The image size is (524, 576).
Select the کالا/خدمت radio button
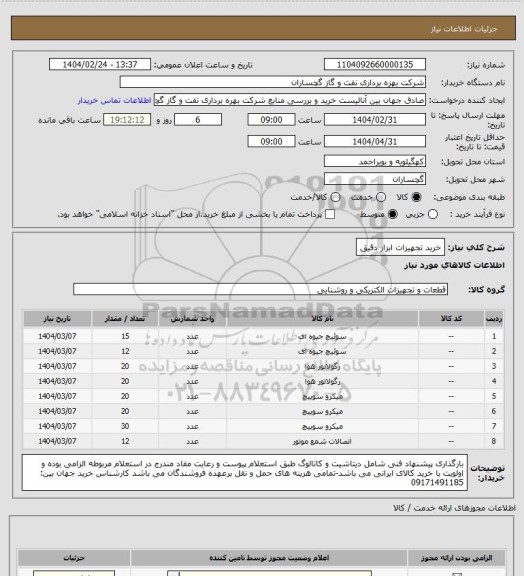click(335, 197)
